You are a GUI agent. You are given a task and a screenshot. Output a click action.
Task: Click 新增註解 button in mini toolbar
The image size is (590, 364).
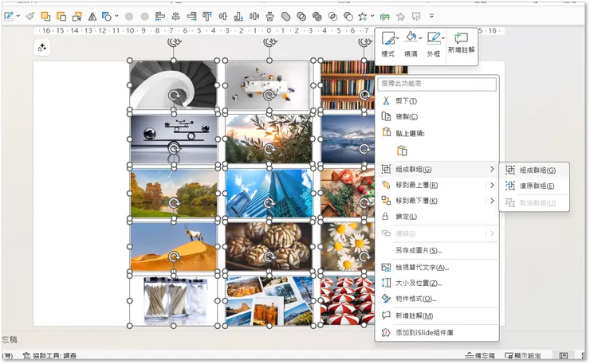point(462,44)
